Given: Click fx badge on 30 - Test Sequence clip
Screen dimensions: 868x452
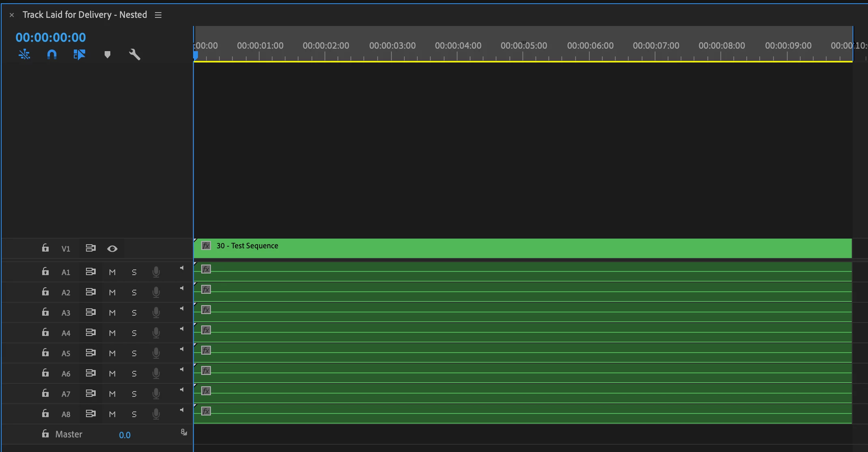Looking at the screenshot, I should click(x=206, y=245).
